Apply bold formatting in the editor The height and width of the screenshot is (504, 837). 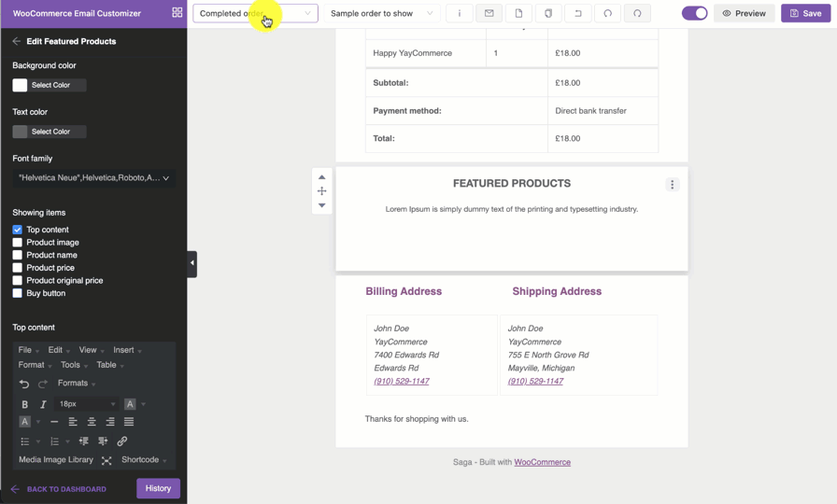[x=24, y=404]
